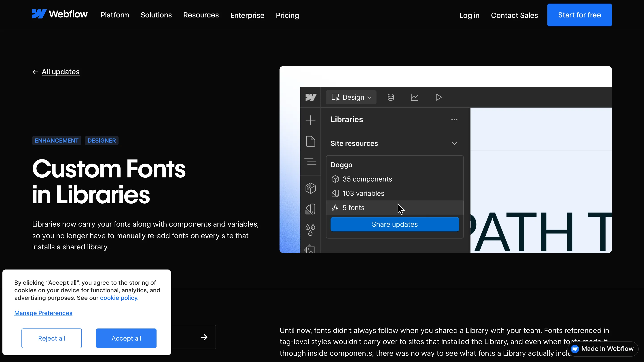Click the preview play icon

(x=439, y=97)
